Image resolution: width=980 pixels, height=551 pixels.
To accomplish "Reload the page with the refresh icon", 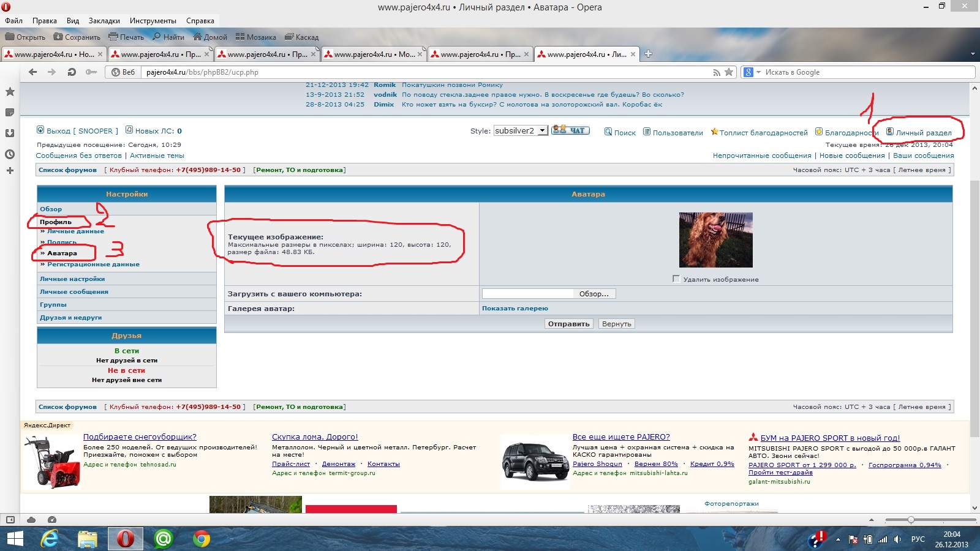I will click(72, 72).
